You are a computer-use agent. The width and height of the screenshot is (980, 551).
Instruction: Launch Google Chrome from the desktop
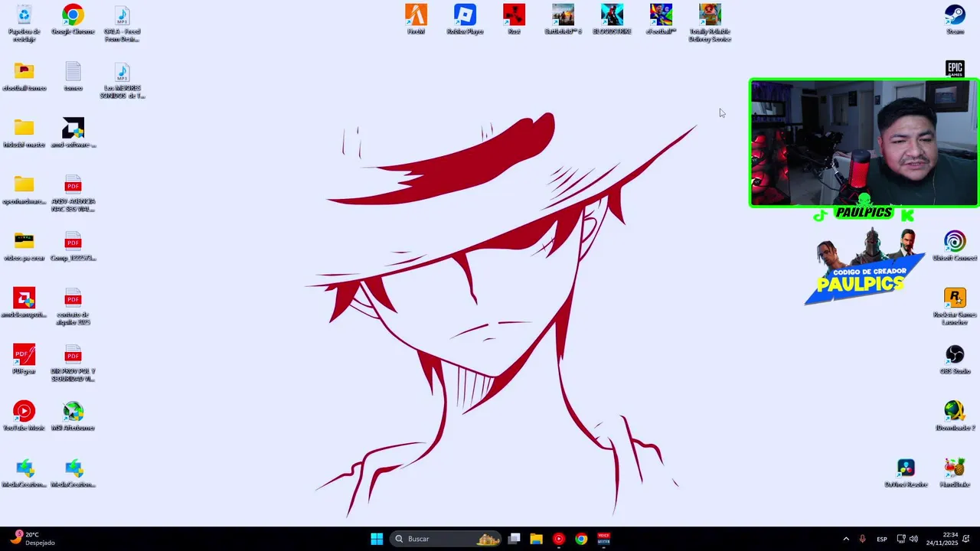tap(73, 20)
